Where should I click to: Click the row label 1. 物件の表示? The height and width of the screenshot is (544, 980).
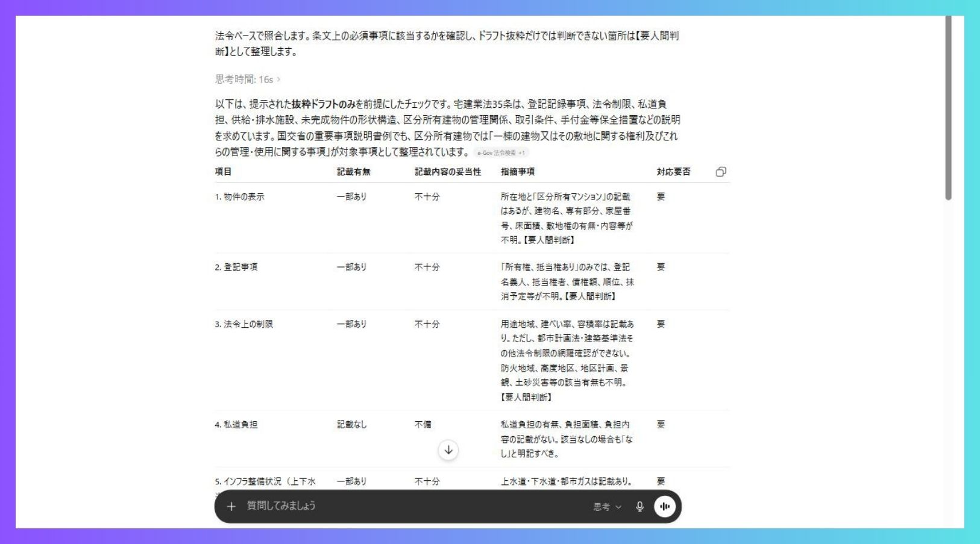point(240,196)
